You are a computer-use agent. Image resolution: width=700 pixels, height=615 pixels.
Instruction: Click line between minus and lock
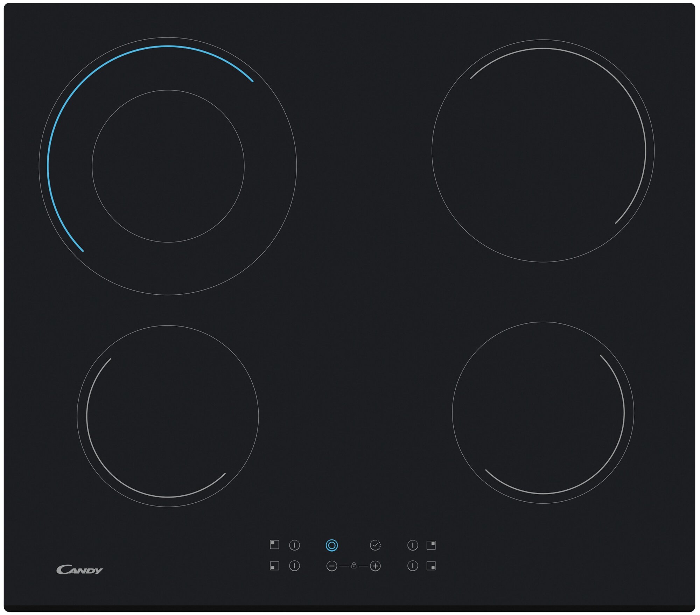point(344,566)
